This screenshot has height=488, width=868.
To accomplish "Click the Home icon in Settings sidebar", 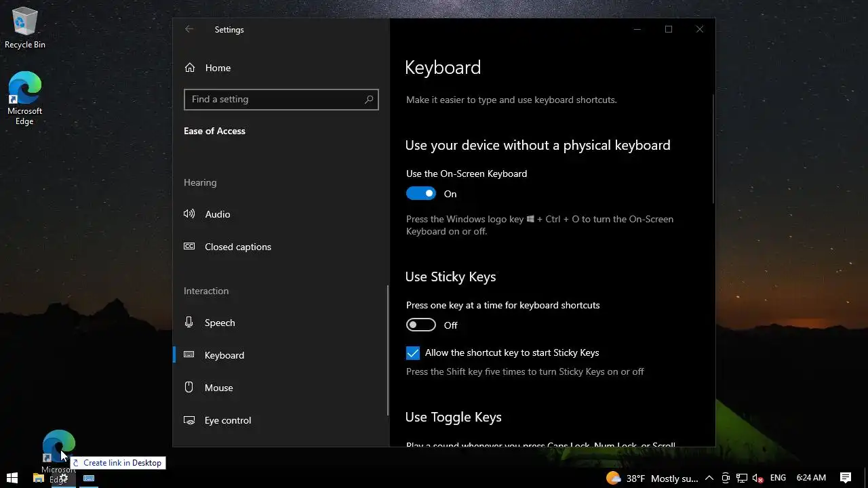I will tap(190, 68).
